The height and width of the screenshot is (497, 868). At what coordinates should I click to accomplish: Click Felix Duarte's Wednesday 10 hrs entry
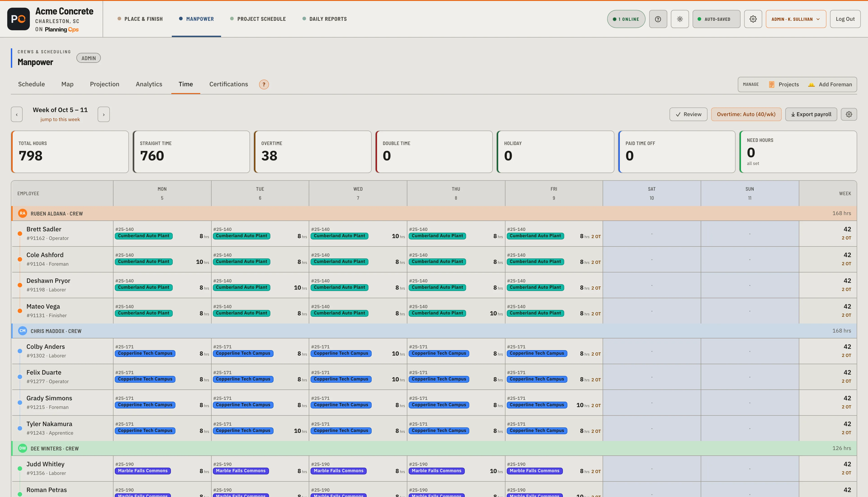pos(398,379)
